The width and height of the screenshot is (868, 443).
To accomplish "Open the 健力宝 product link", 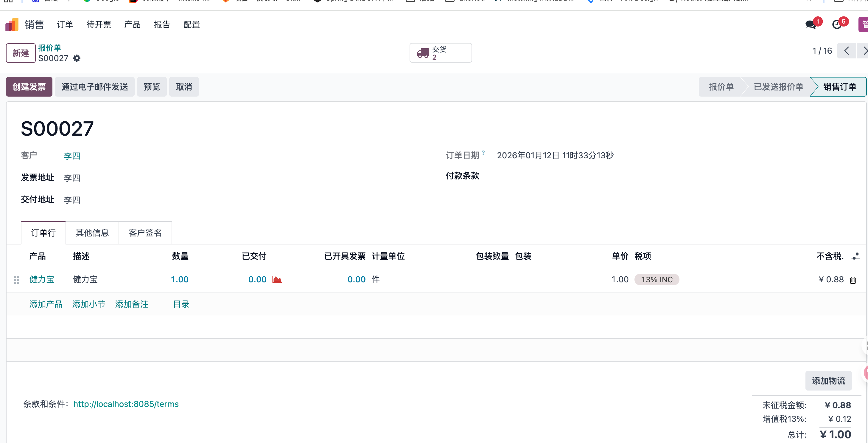I will click(42, 280).
